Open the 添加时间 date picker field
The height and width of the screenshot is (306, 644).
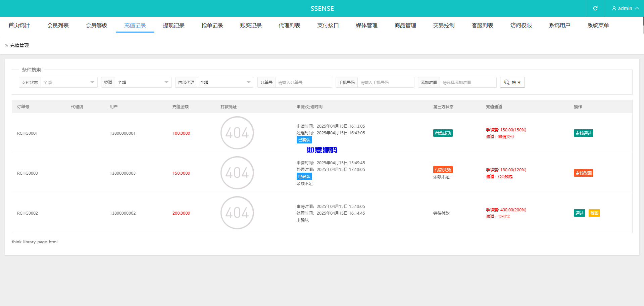pos(468,82)
